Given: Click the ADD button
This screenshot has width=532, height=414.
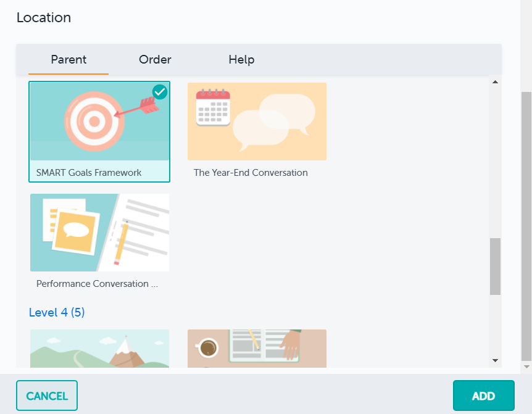Looking at the screenshot, I should (x=483, y=395).
